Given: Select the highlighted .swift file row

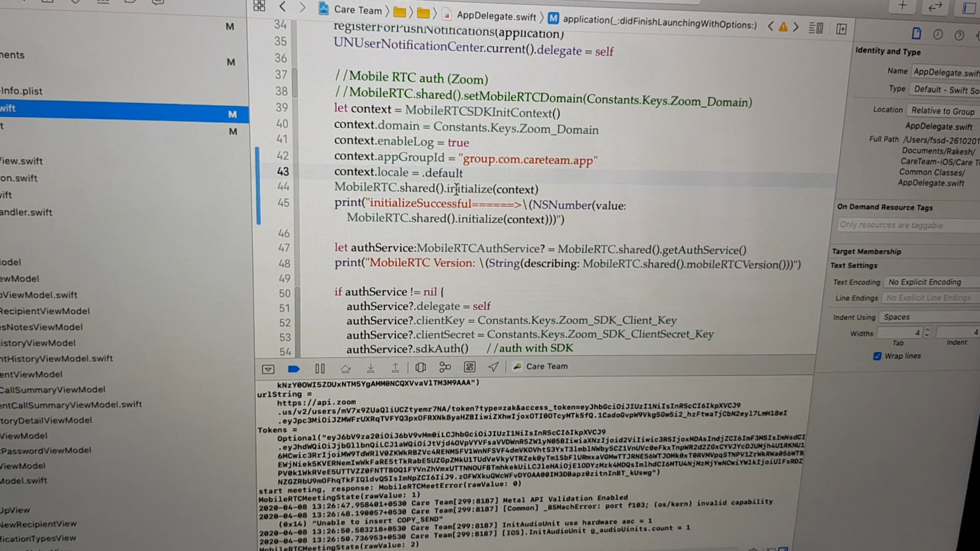Looking at the screenshot, I should click(x=123, y=111).
